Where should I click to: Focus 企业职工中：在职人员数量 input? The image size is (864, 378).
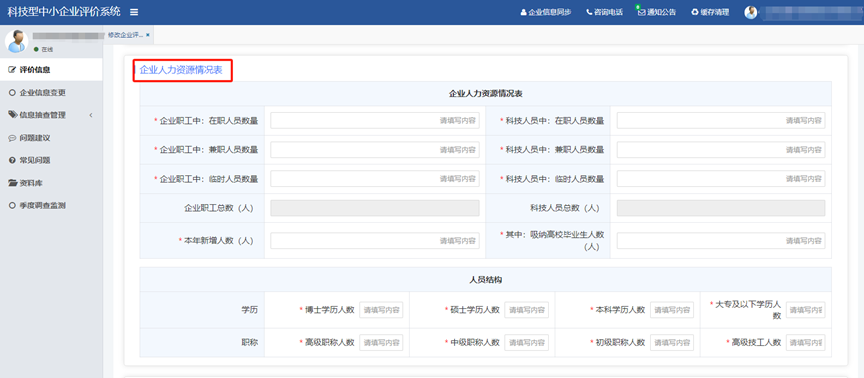pos(375,120)
